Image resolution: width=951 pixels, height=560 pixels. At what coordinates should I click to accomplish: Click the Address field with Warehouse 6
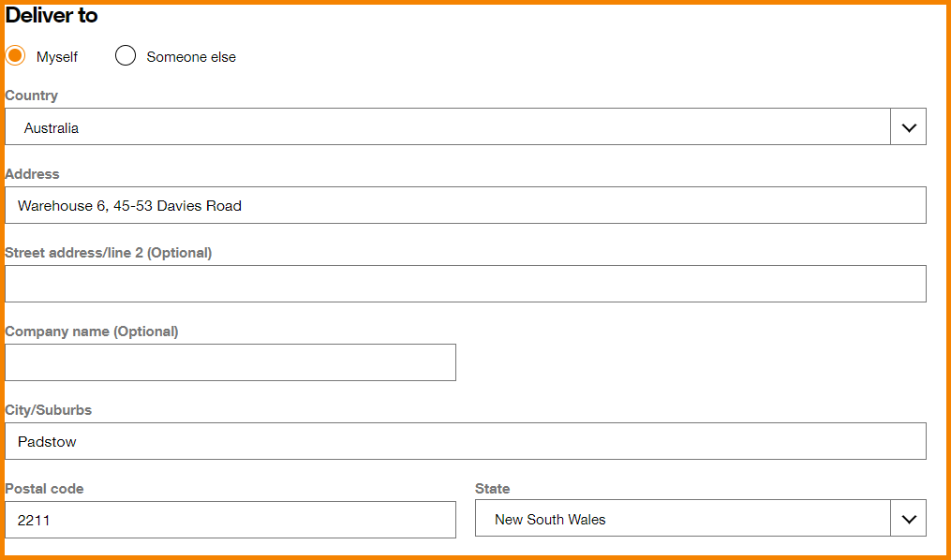465,206
